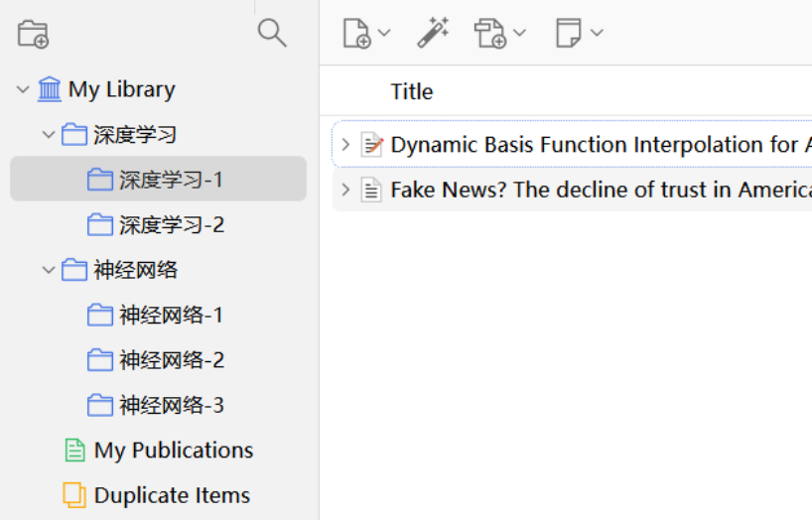Open the Add Attachment toolbar button
The width and height of the screenshot is (812, 520).
[498, 33]
